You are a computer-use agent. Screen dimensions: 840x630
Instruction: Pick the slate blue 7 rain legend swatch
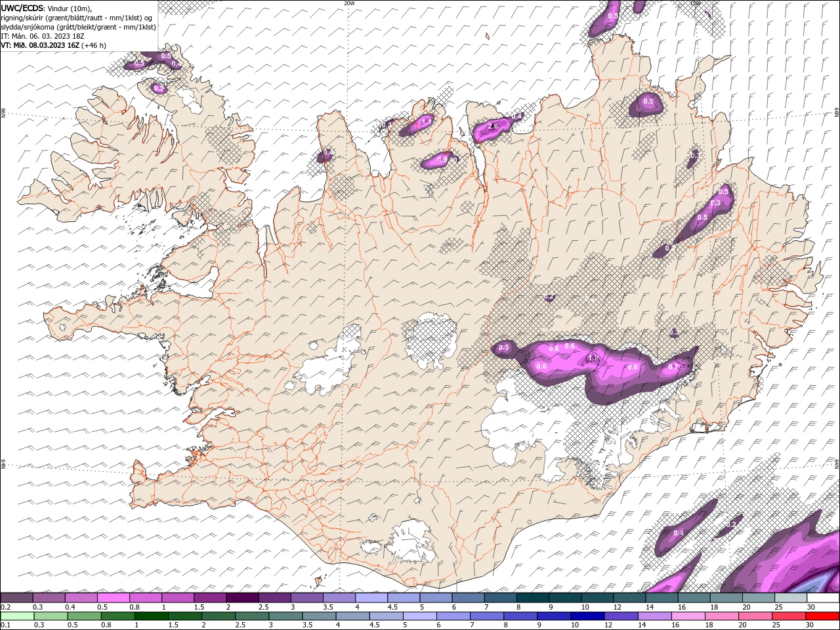488,616
